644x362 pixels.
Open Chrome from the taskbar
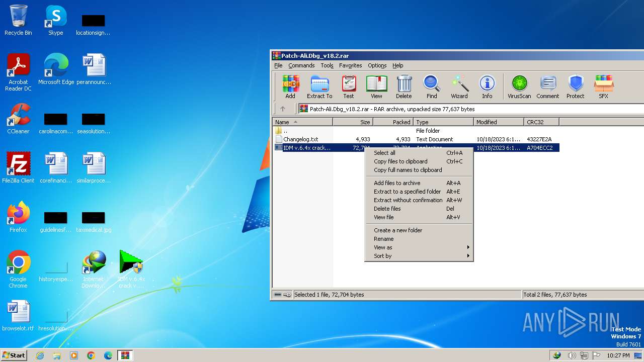click(91, 355)
